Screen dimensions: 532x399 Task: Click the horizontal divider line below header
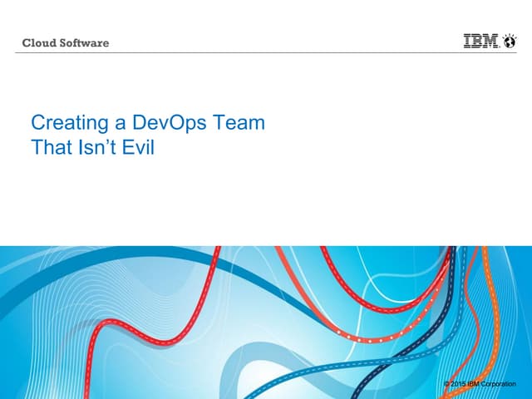[266, 54]
